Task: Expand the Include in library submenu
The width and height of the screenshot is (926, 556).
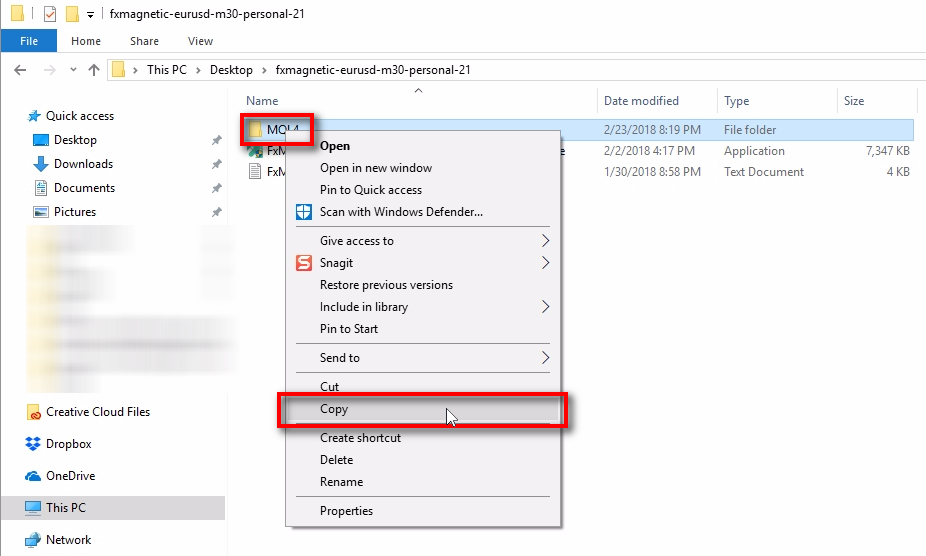Action: click(x=423, y=307)
